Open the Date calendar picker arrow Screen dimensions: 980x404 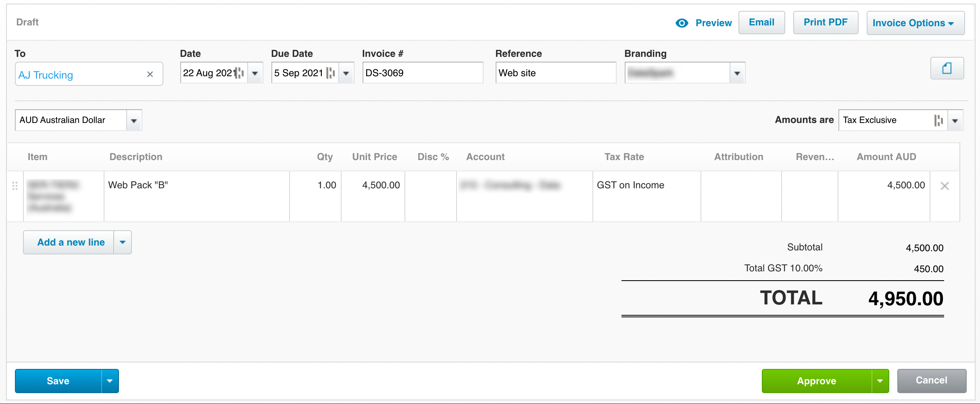click(x=255, y=73)
